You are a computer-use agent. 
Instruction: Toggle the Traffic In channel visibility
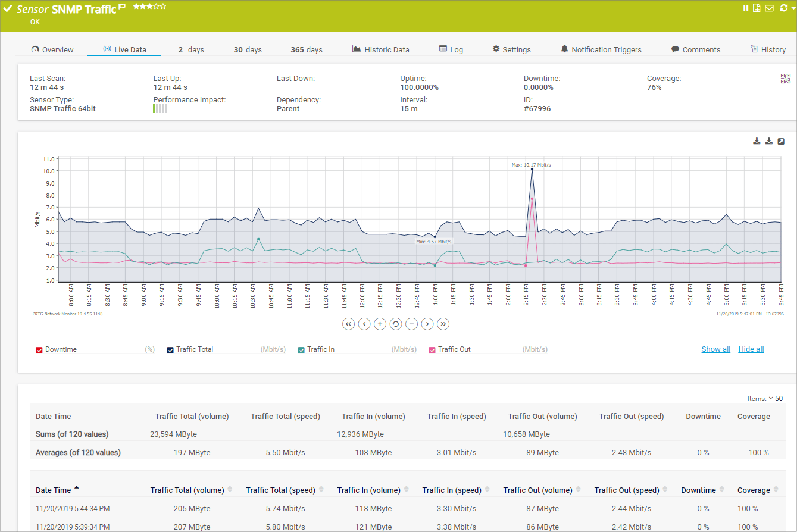[x=301, y=349]
